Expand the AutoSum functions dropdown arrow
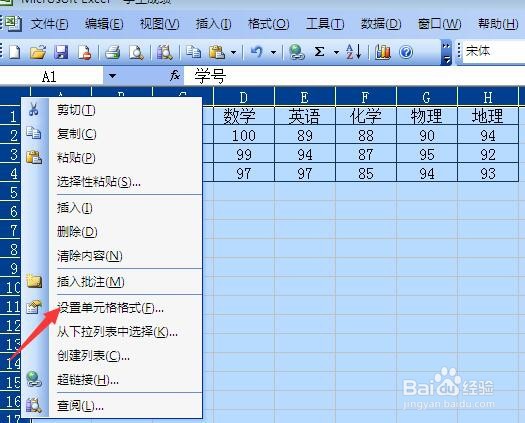 click(336, 52)
